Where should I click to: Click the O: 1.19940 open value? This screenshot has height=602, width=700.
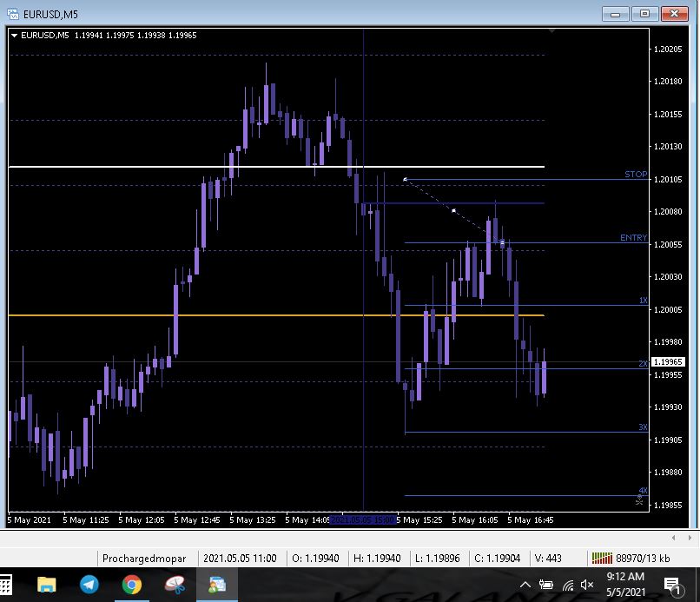point(315,559)
